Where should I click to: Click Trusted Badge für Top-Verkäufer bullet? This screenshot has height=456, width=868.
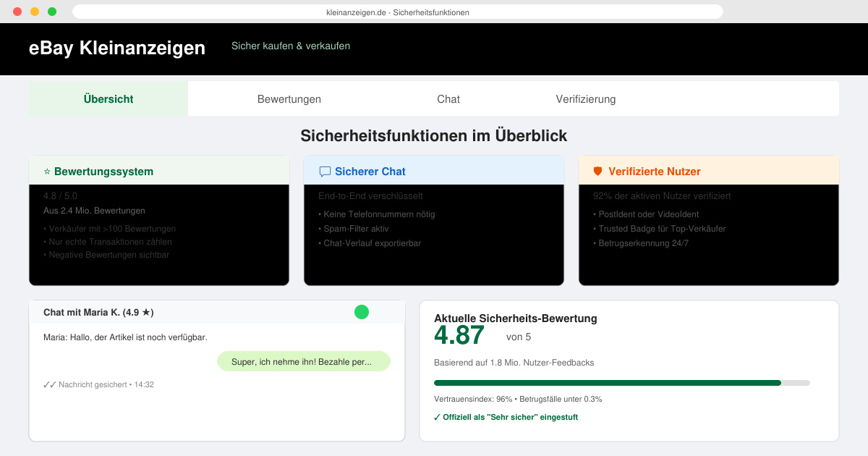660,229
